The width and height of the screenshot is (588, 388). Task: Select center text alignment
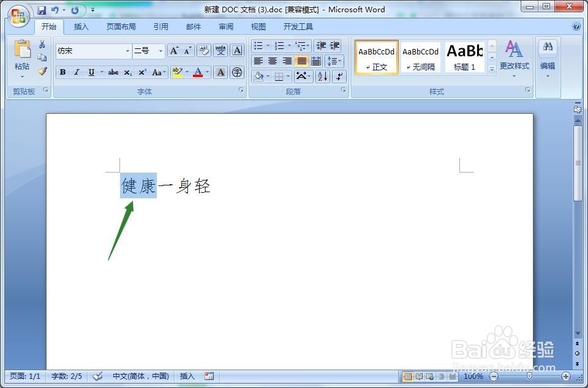click(x=272, y=61)
